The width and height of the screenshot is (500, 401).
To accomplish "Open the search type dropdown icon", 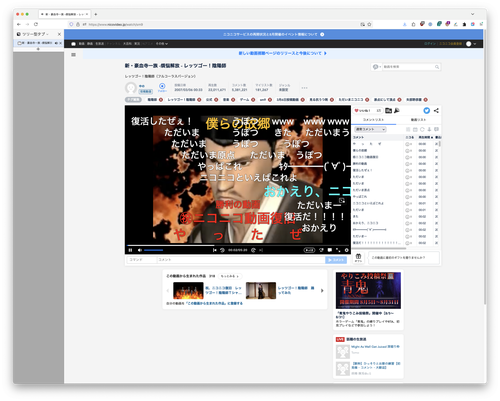I will [376, 67].
